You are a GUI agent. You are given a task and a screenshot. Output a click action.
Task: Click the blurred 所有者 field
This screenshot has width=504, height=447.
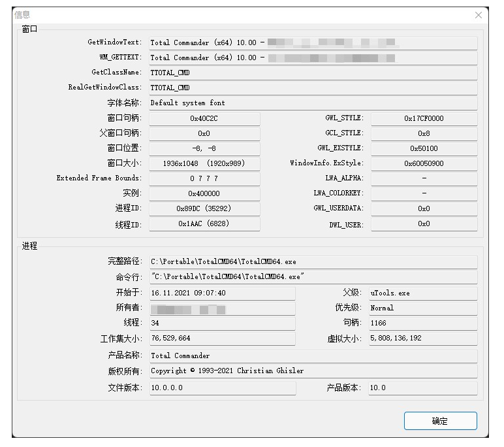coord(223,308)
